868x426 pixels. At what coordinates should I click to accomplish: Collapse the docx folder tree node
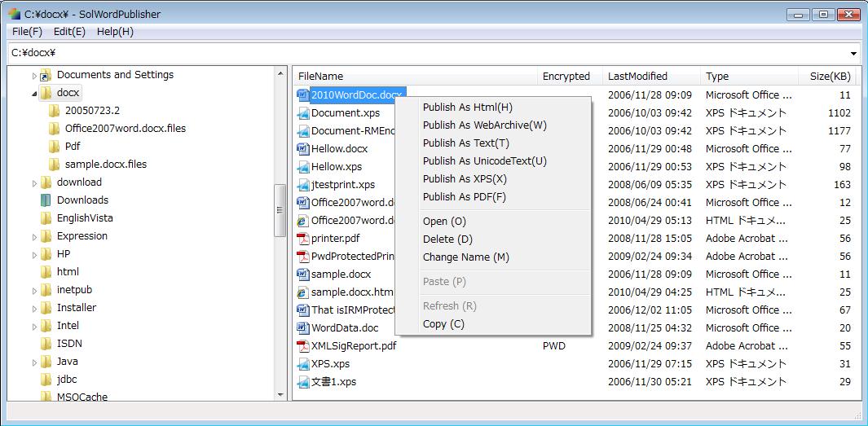click(34, 93)
